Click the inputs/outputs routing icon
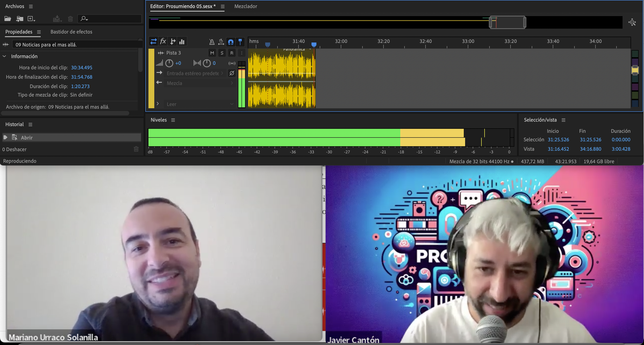 [x=153, y=41]
